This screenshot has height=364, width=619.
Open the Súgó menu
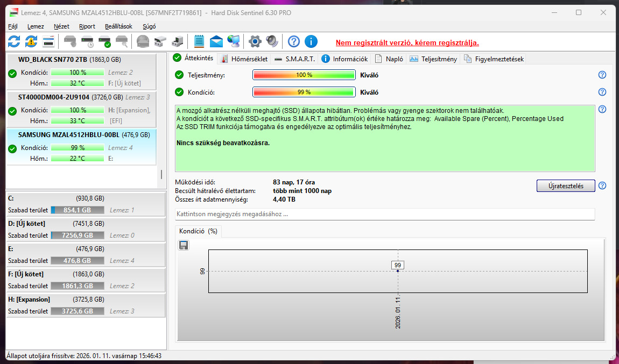[x=149, y=26]
